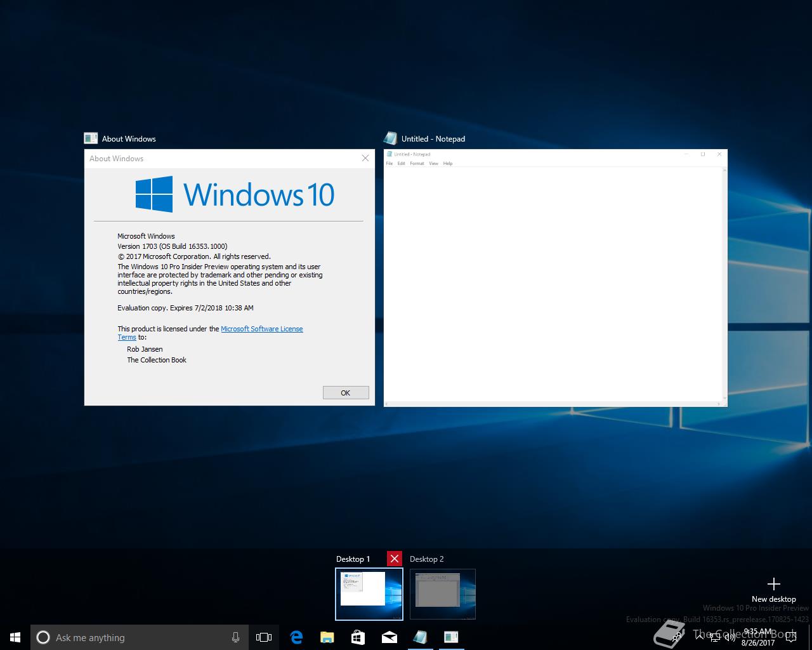Open the People tray icon
The image size is (812, 650).
pos(678,637)
